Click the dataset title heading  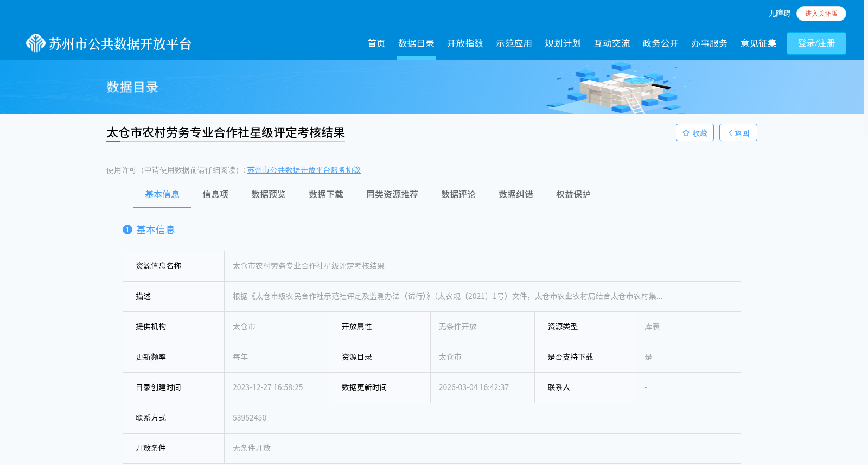(x=226, y=133)
